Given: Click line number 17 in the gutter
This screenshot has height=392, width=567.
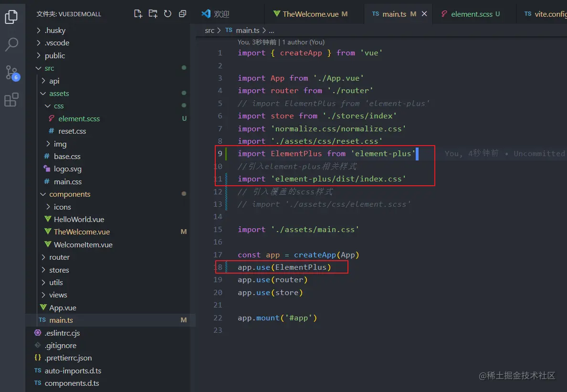Looking at the screenshot, I should click(218, 254).
